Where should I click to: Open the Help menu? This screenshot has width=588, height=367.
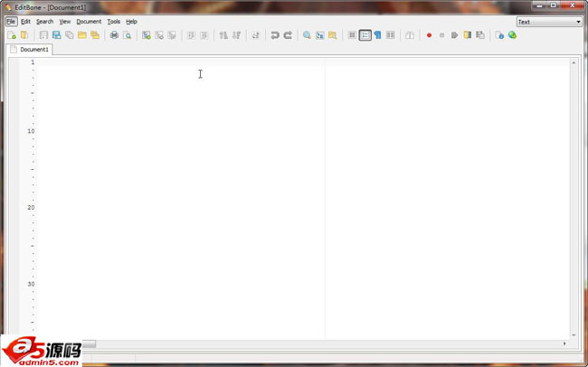click(132, 22)
